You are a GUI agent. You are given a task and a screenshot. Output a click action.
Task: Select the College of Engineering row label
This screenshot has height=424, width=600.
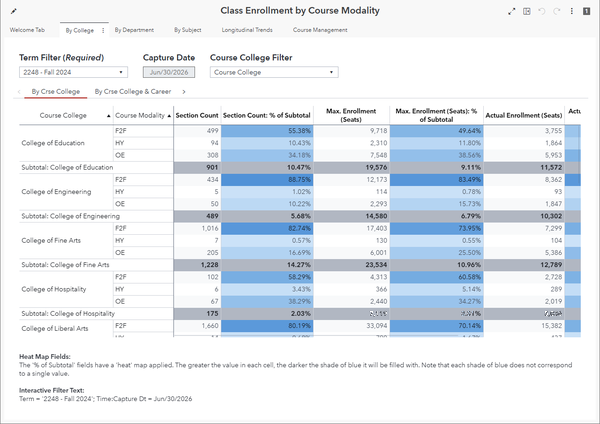point(56,192)
